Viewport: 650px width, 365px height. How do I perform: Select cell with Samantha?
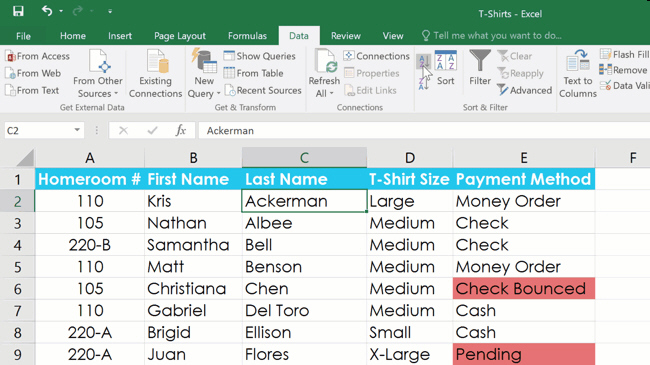coord(193,245)
